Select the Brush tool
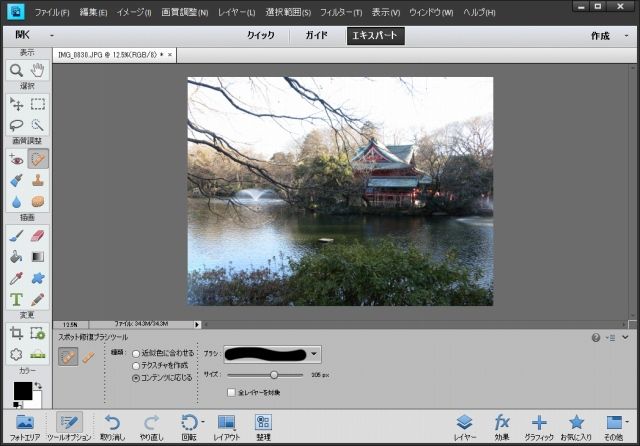The image size is (640, 446). 16,235
